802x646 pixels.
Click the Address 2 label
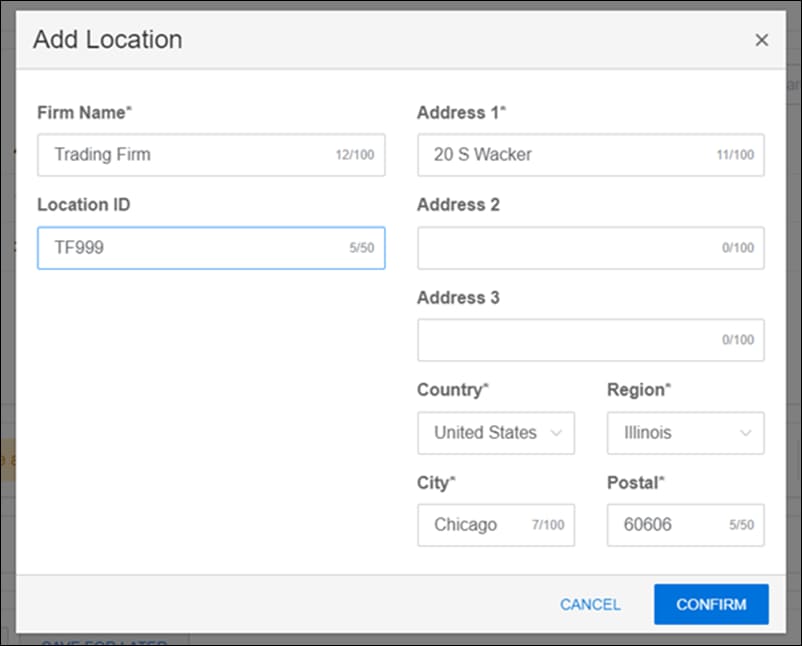[x=458, y=205]
